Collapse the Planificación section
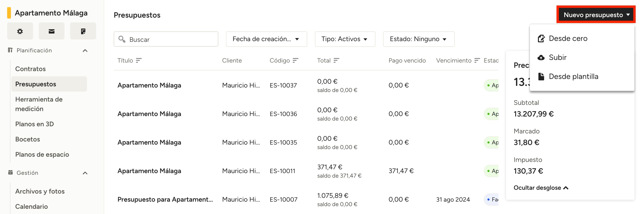The image size is (644, 214). pyautogui.click(x=85, y=50)
